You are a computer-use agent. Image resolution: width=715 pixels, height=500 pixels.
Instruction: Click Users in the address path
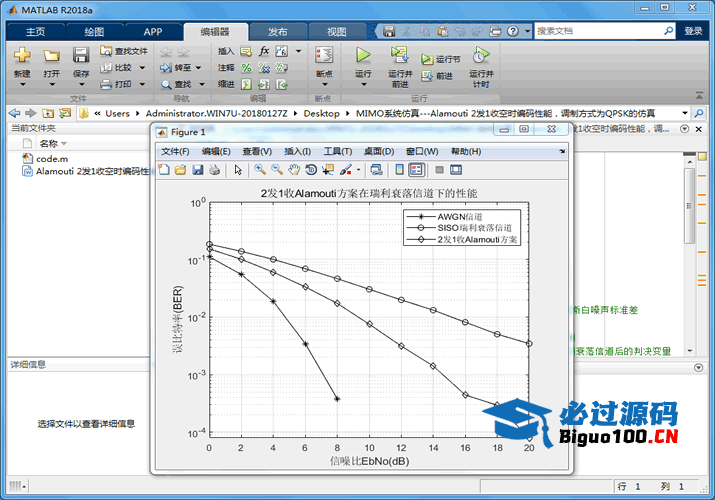(117, 113)
